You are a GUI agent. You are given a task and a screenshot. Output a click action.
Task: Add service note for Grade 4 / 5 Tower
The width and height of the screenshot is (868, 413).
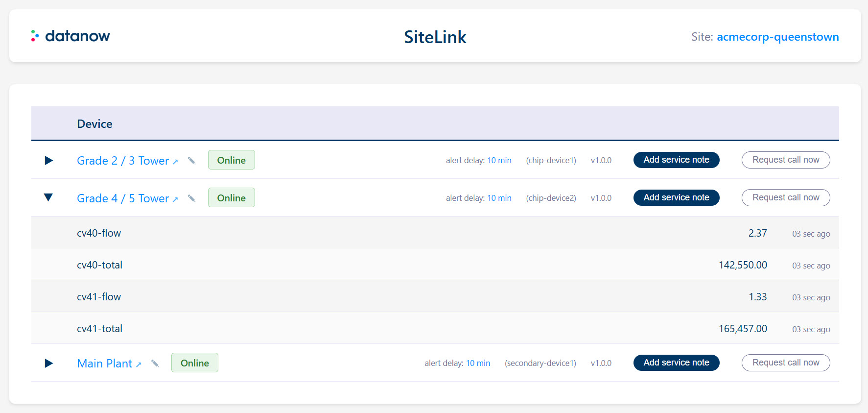click(x=677, y=197)
